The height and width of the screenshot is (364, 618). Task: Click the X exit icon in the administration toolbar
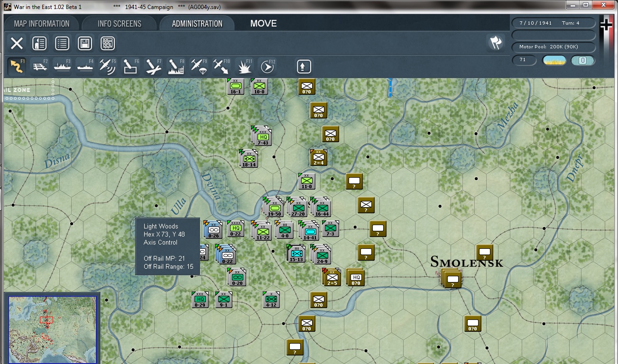17,44
